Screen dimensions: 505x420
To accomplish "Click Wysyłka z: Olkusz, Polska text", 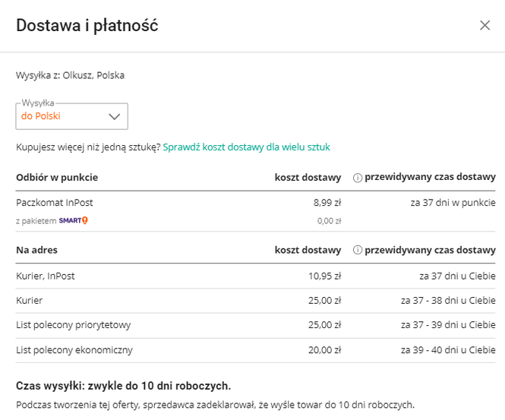I will click(70, 75).
